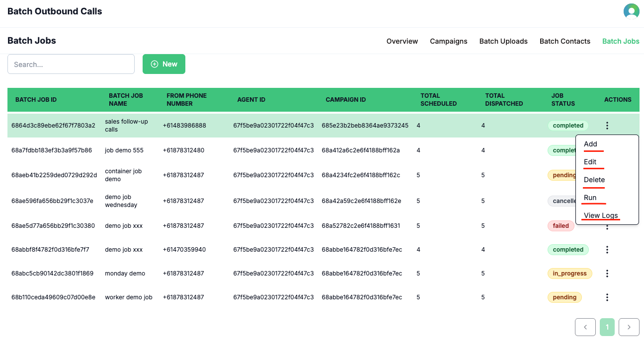Click the three-dot menu for 'demo job xxx' failed job
The width and height of the screenshot is (644, 343).
point(607,226)
